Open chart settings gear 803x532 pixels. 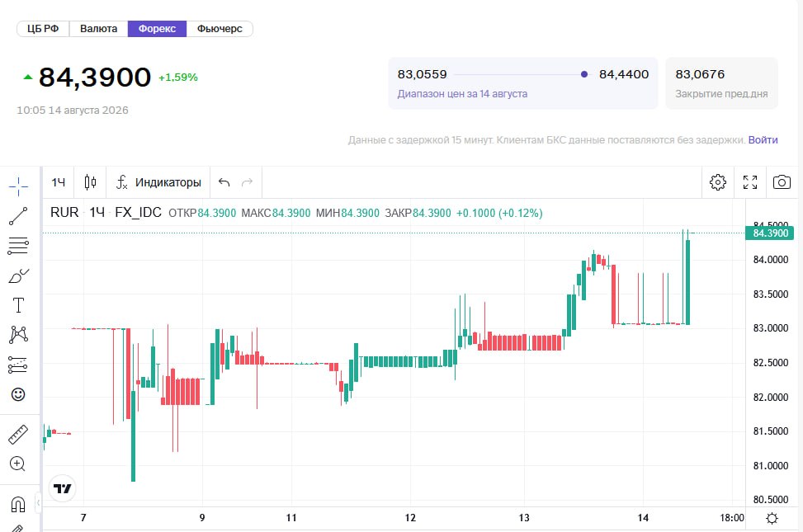point(718,181)
